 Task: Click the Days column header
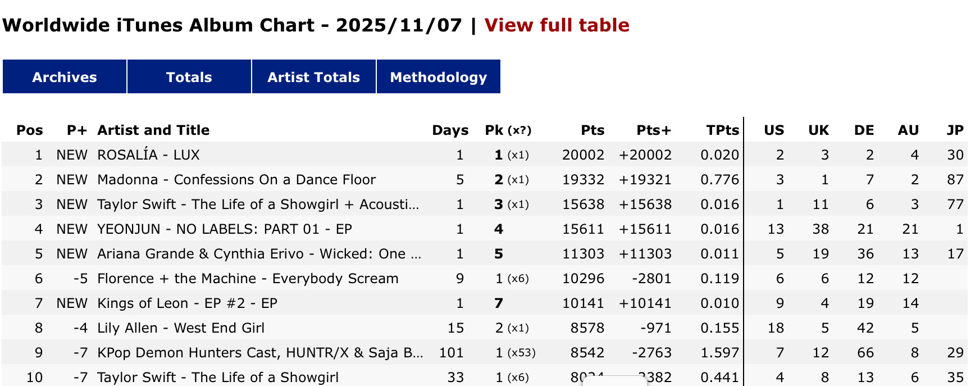tap(450, 130)
